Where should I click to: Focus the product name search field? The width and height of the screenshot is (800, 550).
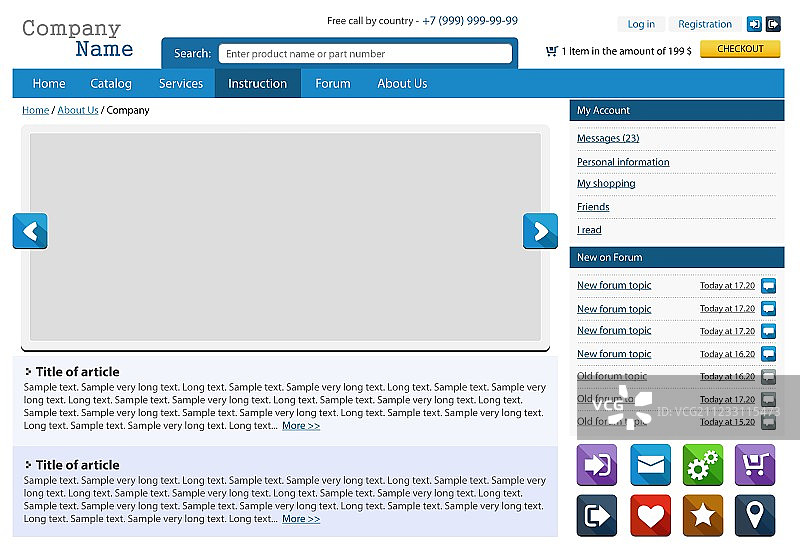(x=365, y=54)
